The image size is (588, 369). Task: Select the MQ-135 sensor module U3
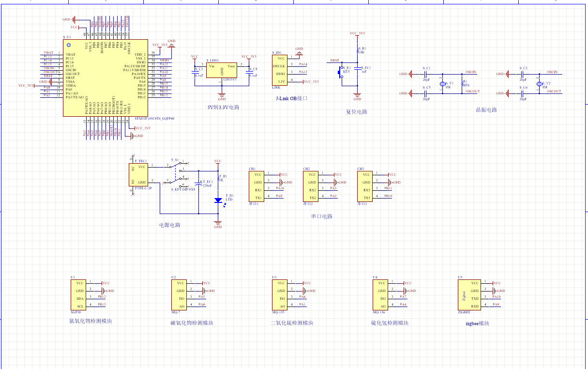[280, 295]
